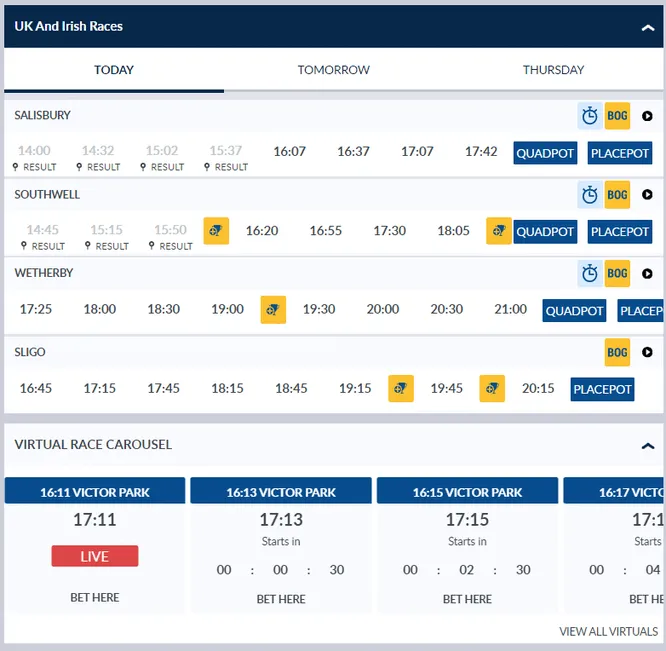The height and width of the screenshot is (651, 666).
Task: Open Southwell QUADPOT
Action: click(545, 231)
